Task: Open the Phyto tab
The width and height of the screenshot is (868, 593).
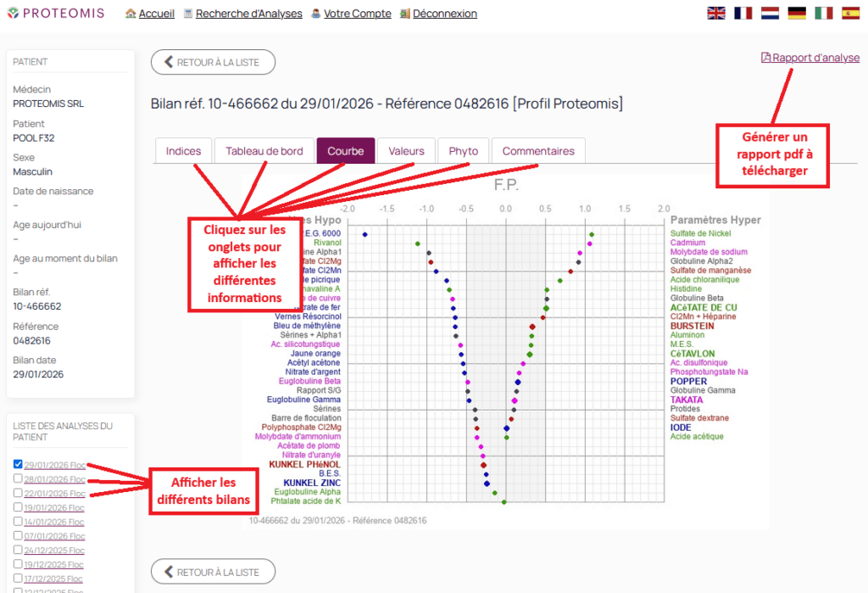Action: (463, 151)
